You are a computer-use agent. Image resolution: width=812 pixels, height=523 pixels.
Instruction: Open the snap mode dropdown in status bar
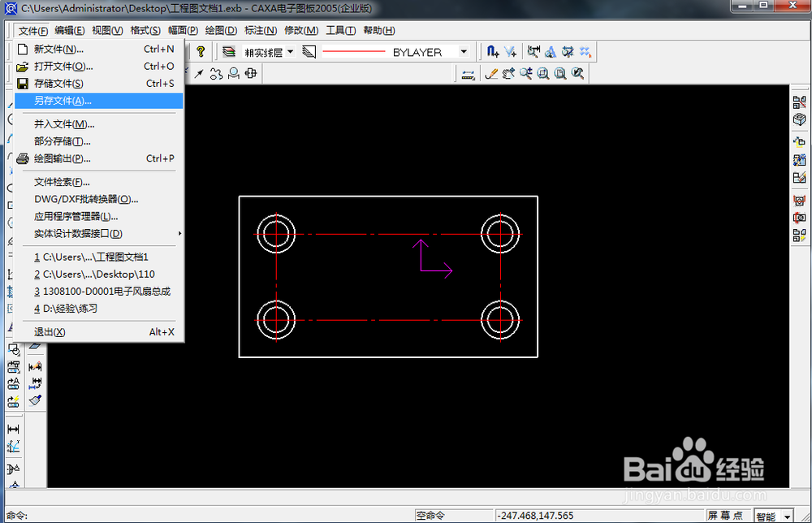787,517
